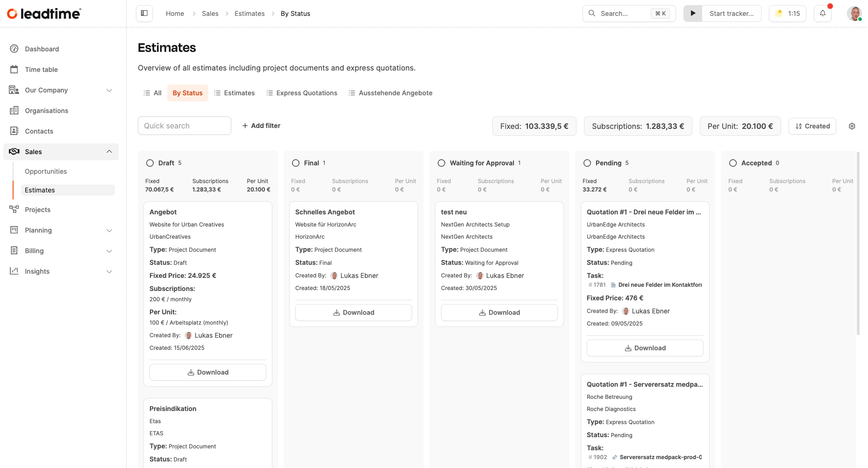The image size is (868, 468).
Task: Open Projects from the sidebar
Action: coord(37,210)
